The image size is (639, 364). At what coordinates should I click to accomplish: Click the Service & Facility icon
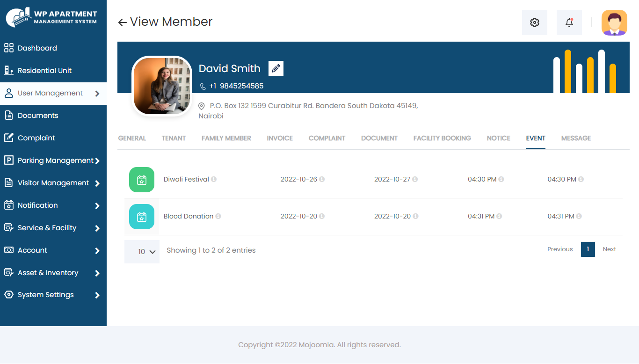point(8,227)
